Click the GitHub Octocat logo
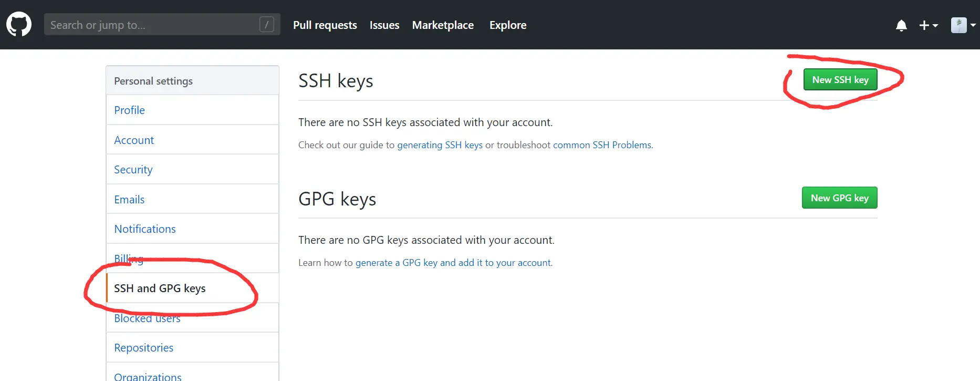Screen dimensions: 980x381 [19, 25]
